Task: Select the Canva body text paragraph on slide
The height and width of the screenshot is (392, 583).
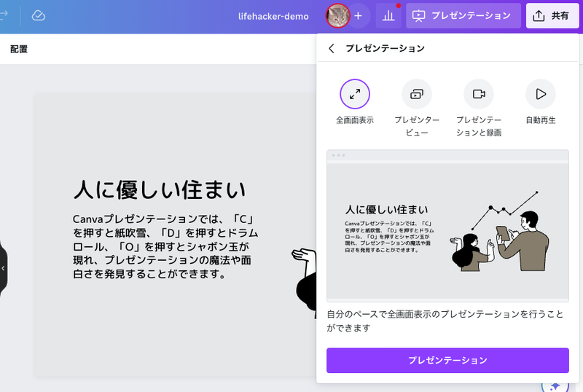Action: 165,246
